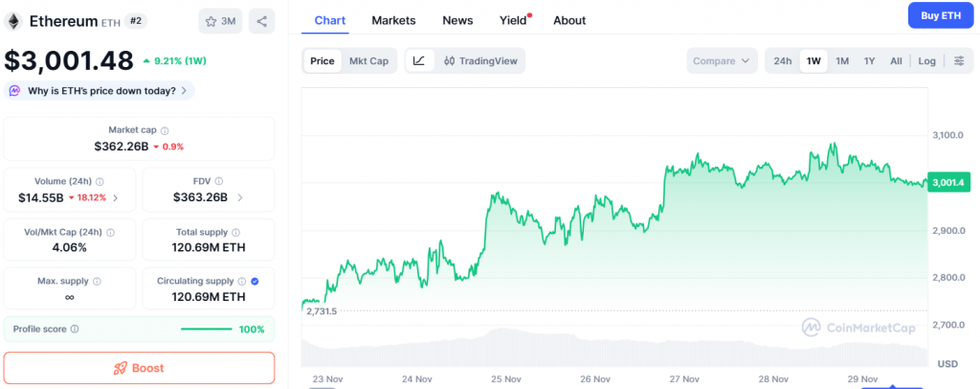980x389 pixels.
Task: Switch chart to Price view
Action: click(323, 60)
